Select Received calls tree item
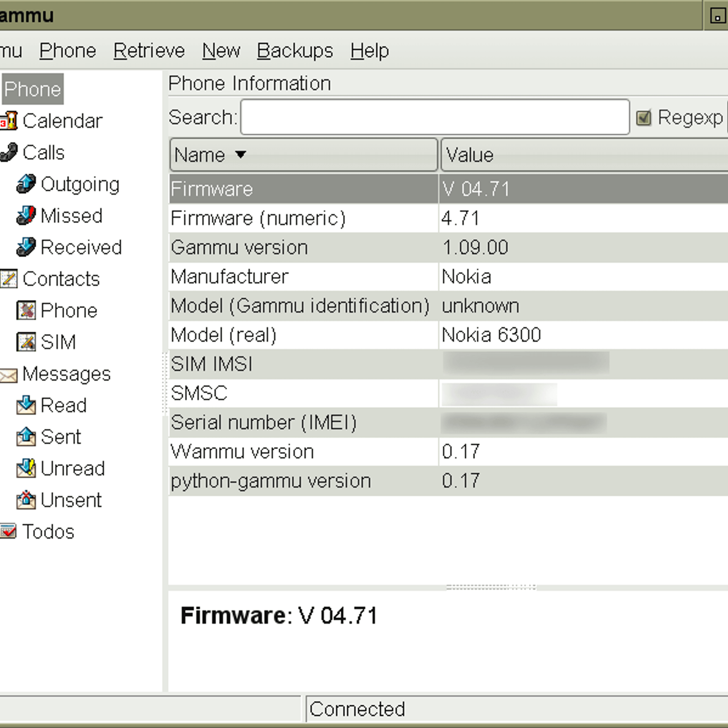The image size is (728, 728). (81, 248)
